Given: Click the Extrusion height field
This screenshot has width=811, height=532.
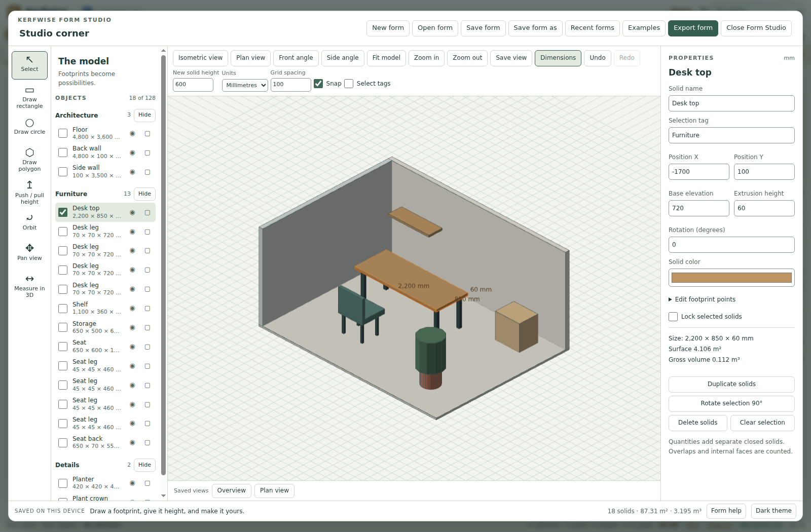Looking at the screenshot, I should 764,208.
